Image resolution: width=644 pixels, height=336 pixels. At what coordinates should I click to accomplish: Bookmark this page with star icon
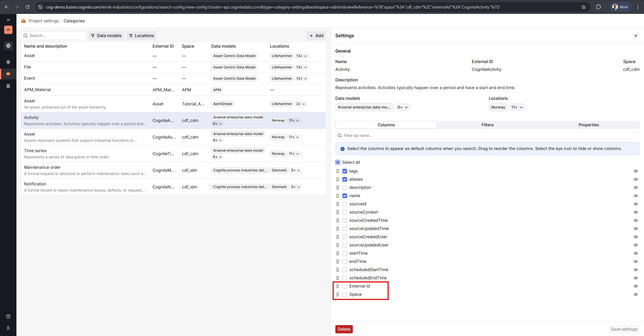pyautogui.click(x=583, y=7)
